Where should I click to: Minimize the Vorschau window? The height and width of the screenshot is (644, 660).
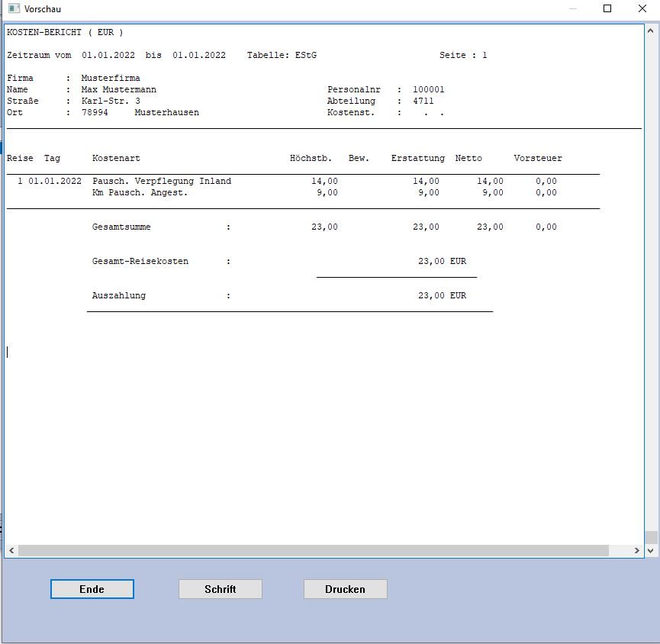coord(573,9)
